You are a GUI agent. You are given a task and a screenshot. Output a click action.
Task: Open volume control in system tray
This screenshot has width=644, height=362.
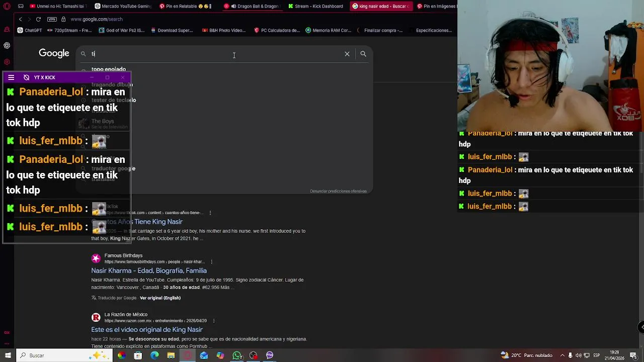[579, 355]
